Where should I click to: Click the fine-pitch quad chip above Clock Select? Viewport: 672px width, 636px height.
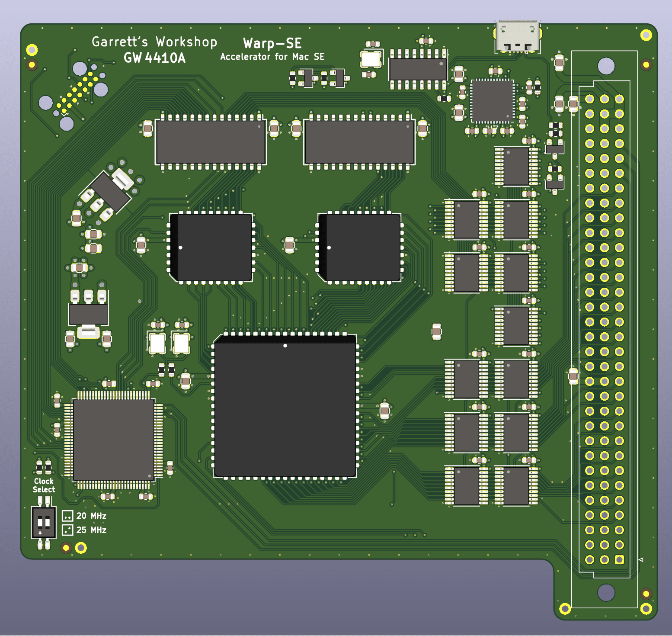[114, 440]
